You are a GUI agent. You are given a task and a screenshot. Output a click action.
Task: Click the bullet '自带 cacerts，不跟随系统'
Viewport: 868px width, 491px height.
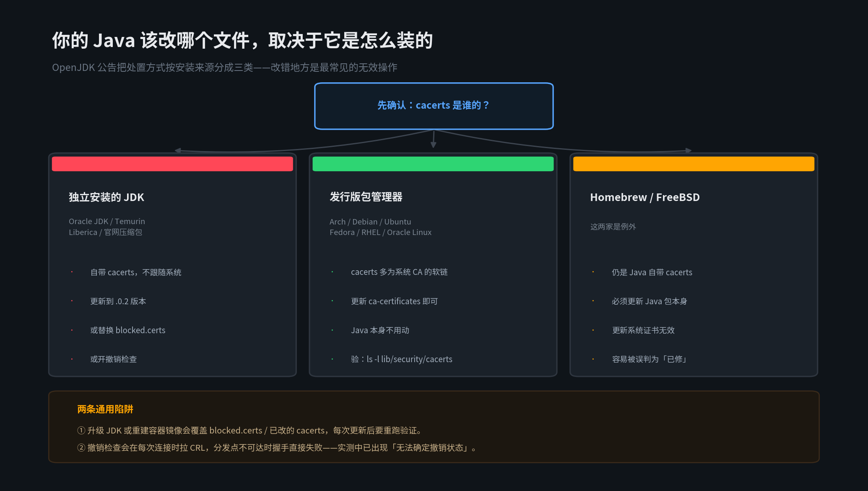[136, 272]
